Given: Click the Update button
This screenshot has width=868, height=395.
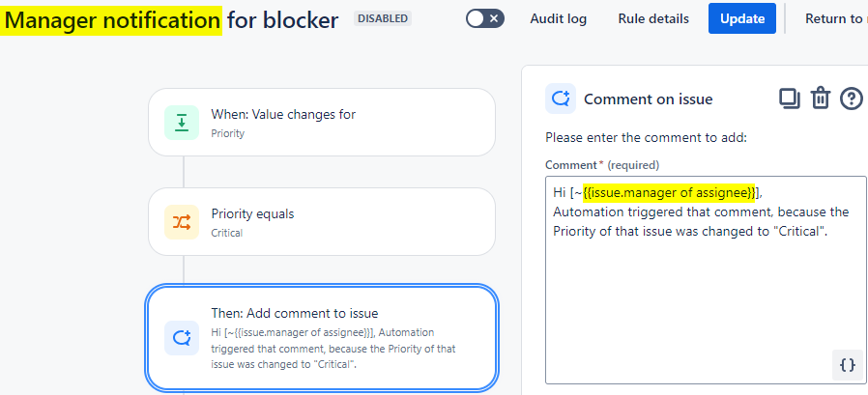Looking at the screenshot, I should 741,18.
